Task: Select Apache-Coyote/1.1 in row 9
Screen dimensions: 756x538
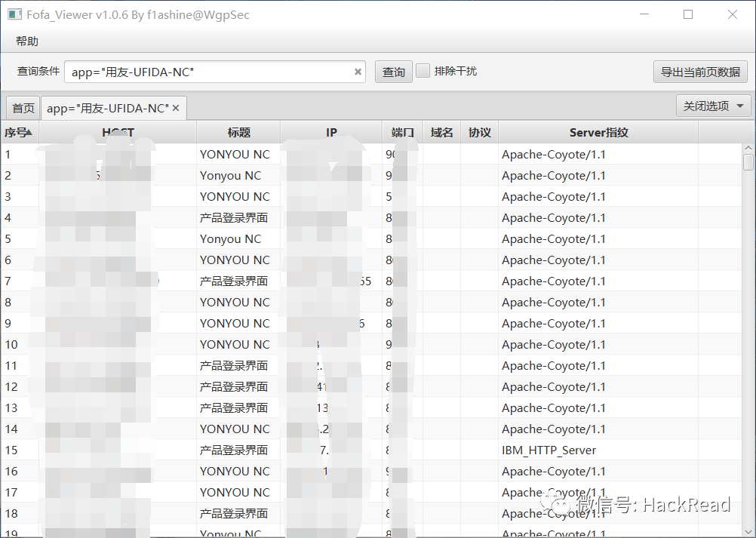Action: pyautogui.click(x=554, y=324)
